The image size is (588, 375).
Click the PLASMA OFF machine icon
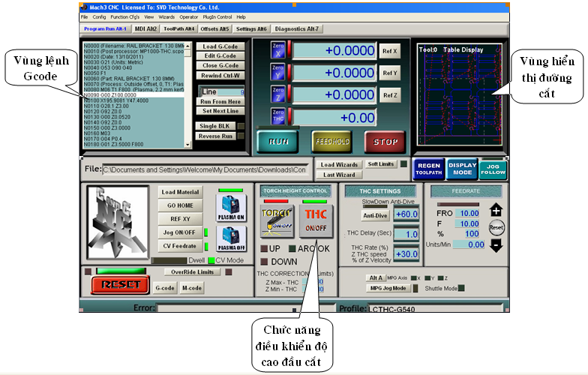point(231,238)
